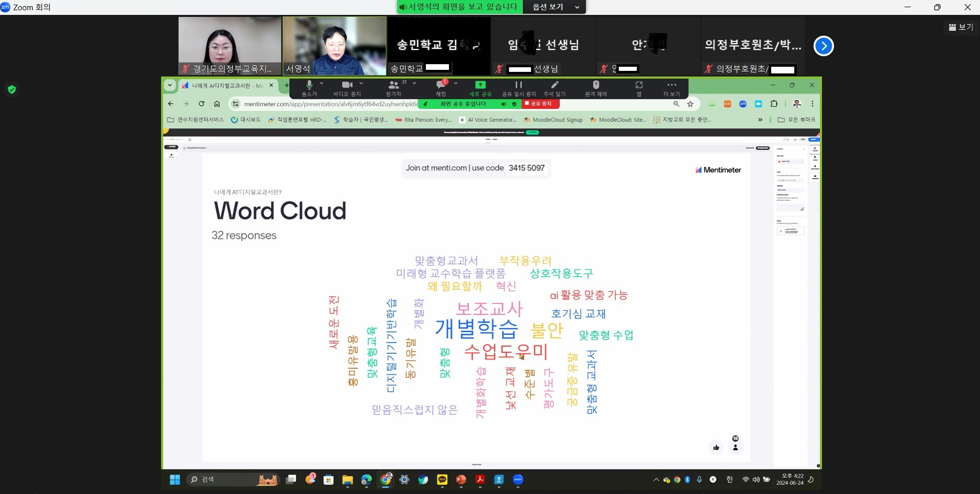Open Rita Pierson TED bookmark

pos(423,120)
